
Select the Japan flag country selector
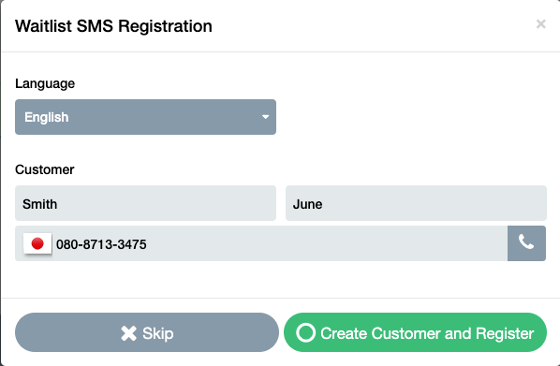38,244
